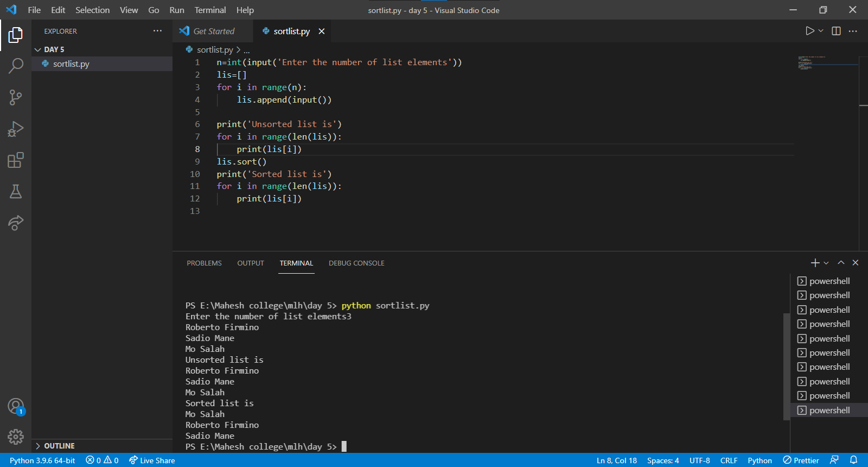Click code line 9 lis.sort()
The width and height of the screenshot is (868, 467).
pyautogui.click(x=241, y=161)
